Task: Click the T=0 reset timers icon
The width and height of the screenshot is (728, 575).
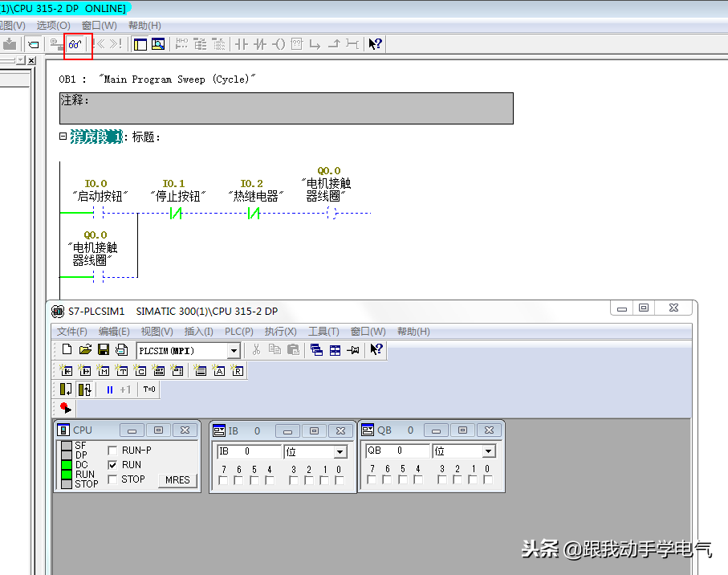Action: [x=149, y=389]
